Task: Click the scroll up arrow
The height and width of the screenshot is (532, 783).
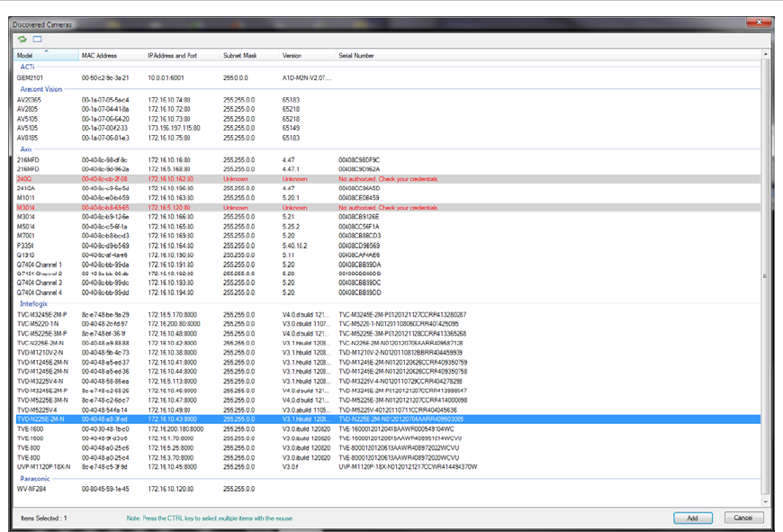Action: (x=766, y=53)
